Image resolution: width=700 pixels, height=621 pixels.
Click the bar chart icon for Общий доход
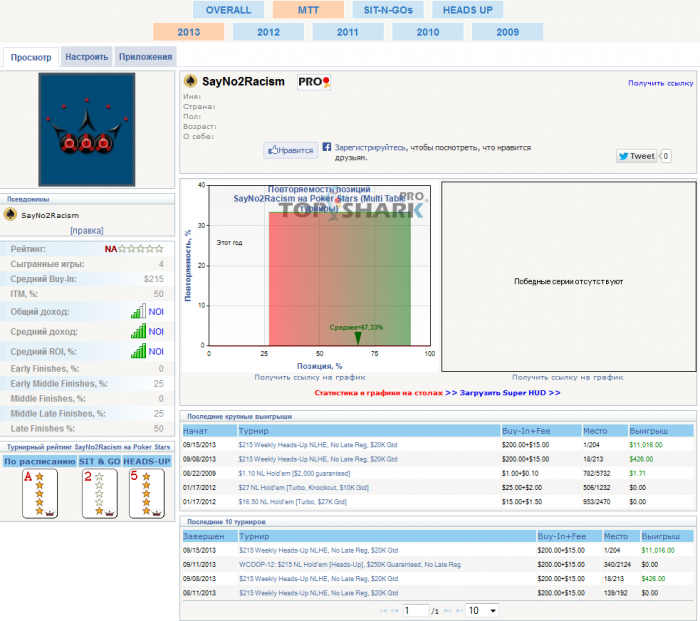pos(138,311)
